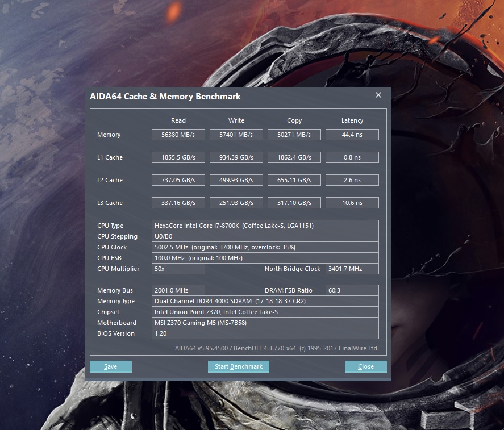Click BIOS Version field 1.20
The width and height of the screenshot is (504, 430).
click(265, 333)
